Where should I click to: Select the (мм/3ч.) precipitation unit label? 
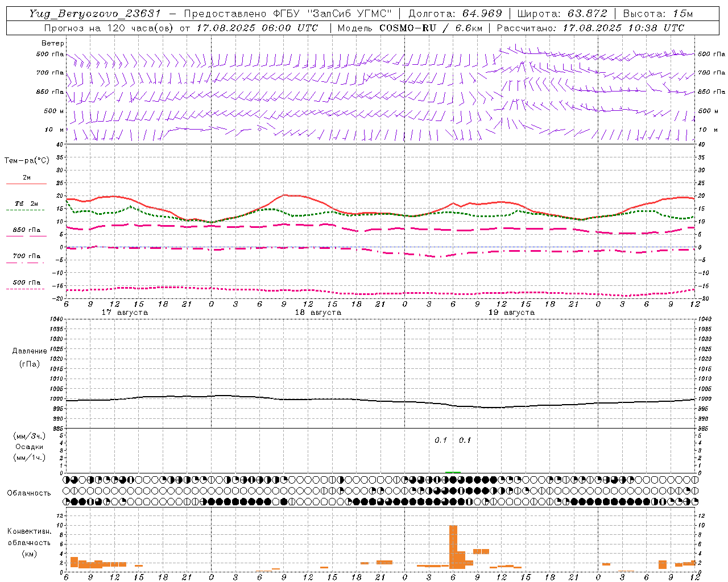(x=30, y=436)
